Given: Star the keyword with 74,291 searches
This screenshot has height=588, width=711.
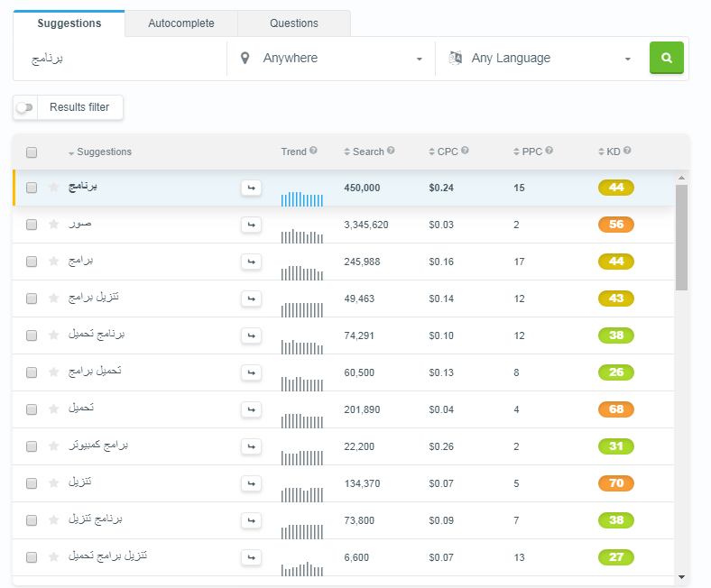Looking at the screenshot, I should 53,335.
